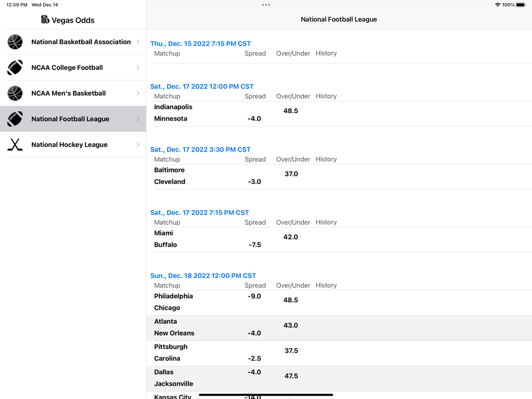Click the Thu., Dec. 15 2022 7:15 PM header
The width and height of the screenshot is (532, 399).
tap(201, 44)
